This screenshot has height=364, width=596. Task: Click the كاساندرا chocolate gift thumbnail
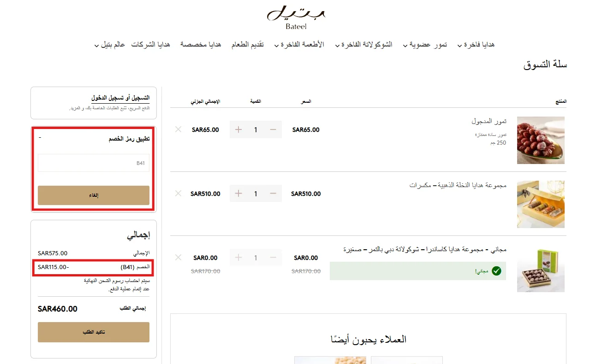pos(541,268)
